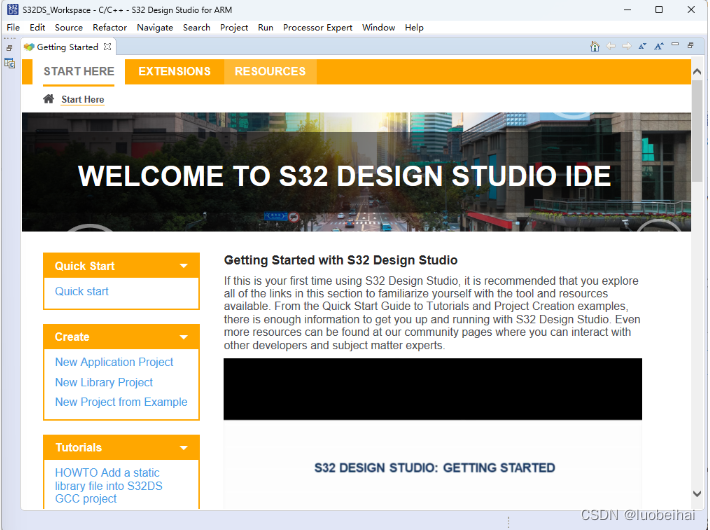Open the Refactor menu
The width and height of the screenshot is (710, 530).
click(110, 28)
